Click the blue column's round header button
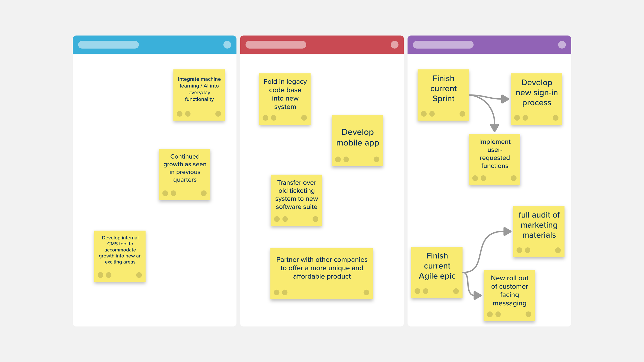Screen dimensions: 644x362 click(227, 45)
